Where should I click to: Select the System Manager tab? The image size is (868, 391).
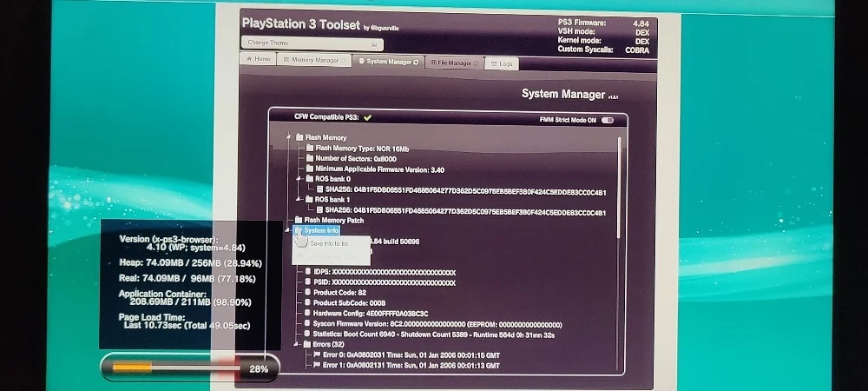click(x=389, y=62)
